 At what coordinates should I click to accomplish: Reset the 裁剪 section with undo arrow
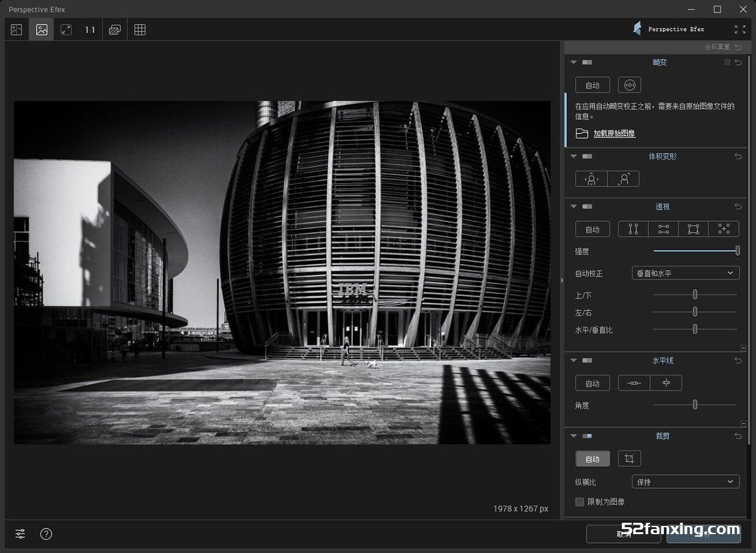coord(738,436)
